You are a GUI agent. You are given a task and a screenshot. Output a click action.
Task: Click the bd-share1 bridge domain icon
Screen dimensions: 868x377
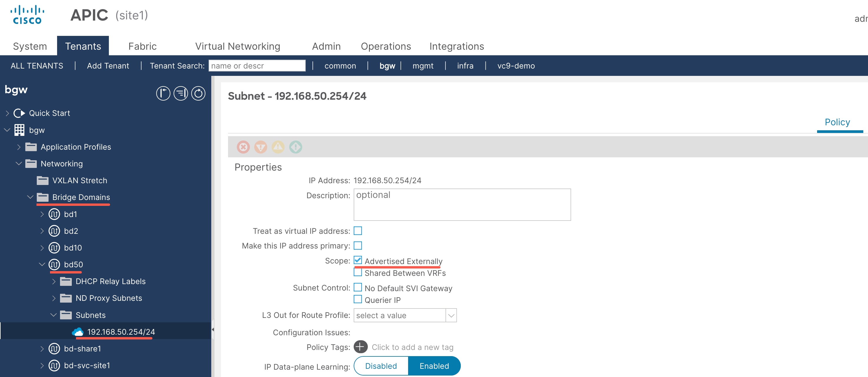[x=54, y=349]
